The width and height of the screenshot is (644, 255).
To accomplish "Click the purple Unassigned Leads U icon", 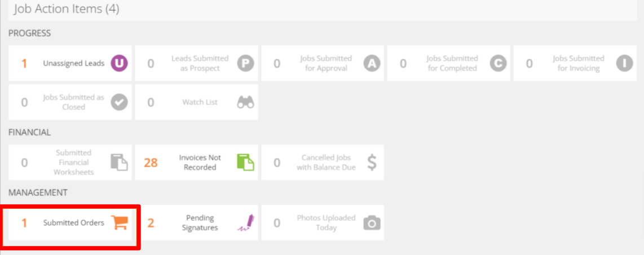I will 119,64.
